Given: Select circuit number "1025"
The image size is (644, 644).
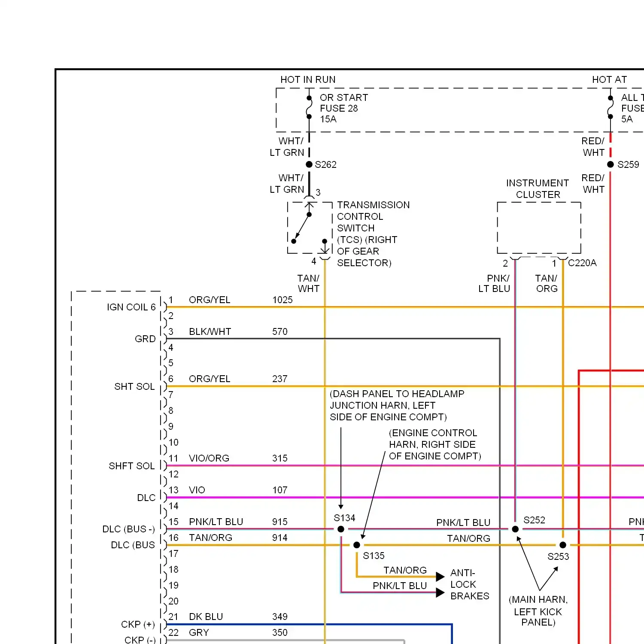Looking at the screenshot, I should click(283, 300).
